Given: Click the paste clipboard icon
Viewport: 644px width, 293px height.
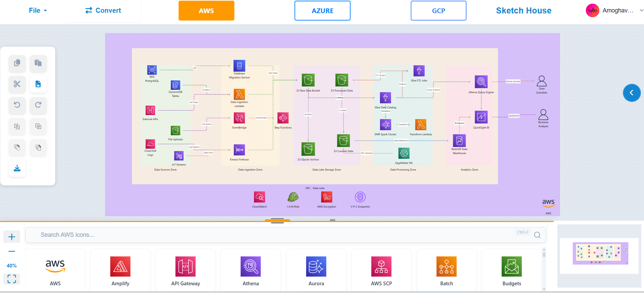Looking at the screenshot, I should tap(38, 63).
